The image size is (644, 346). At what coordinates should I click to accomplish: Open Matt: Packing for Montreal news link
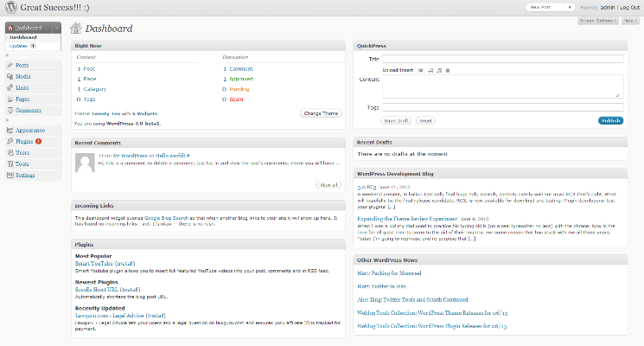click(x=389, y=273)
